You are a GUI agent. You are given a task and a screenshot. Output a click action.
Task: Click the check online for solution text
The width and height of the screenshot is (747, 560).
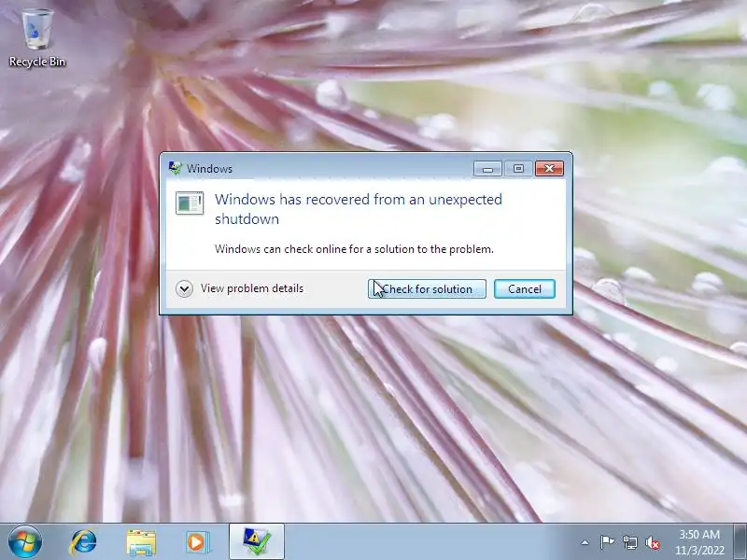click(x=354, y=249)
